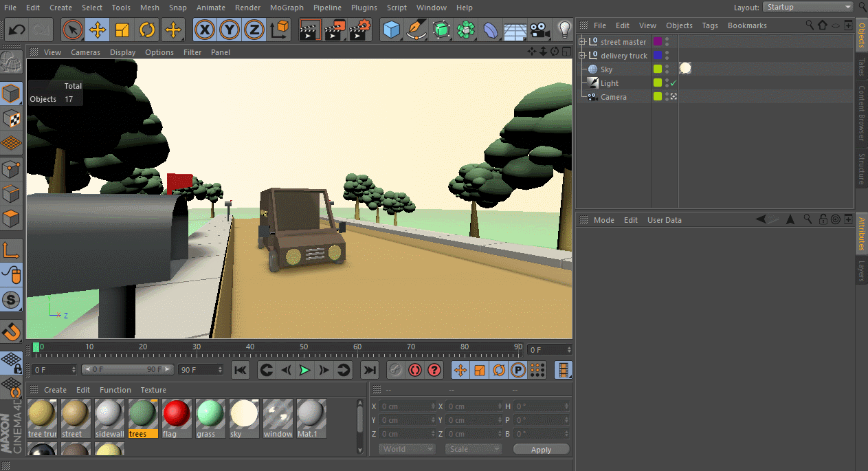Click the Undo arrow icon
This screenshot has height=471, width=868.
pos(16,30)
